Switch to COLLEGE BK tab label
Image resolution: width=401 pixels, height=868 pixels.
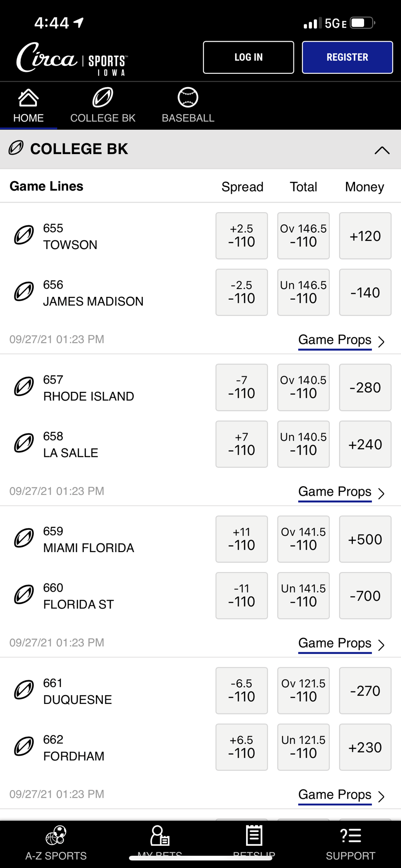point(103,118)
